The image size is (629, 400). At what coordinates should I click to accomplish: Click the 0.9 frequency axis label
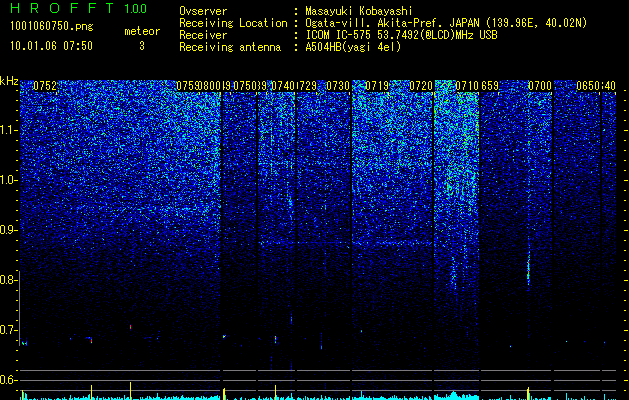[7, 230]
